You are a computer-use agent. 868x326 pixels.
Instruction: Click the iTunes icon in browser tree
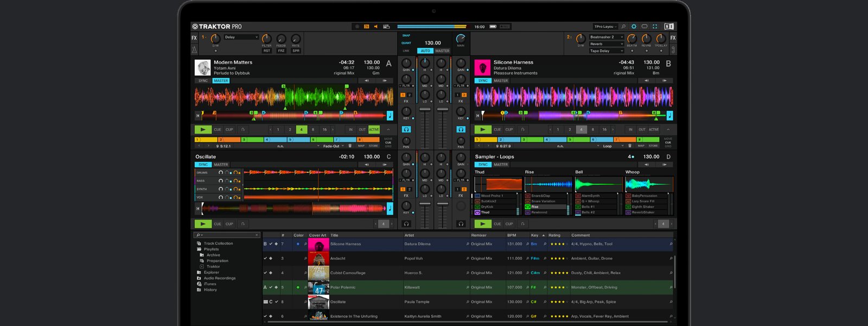click(x=199, y=284)
